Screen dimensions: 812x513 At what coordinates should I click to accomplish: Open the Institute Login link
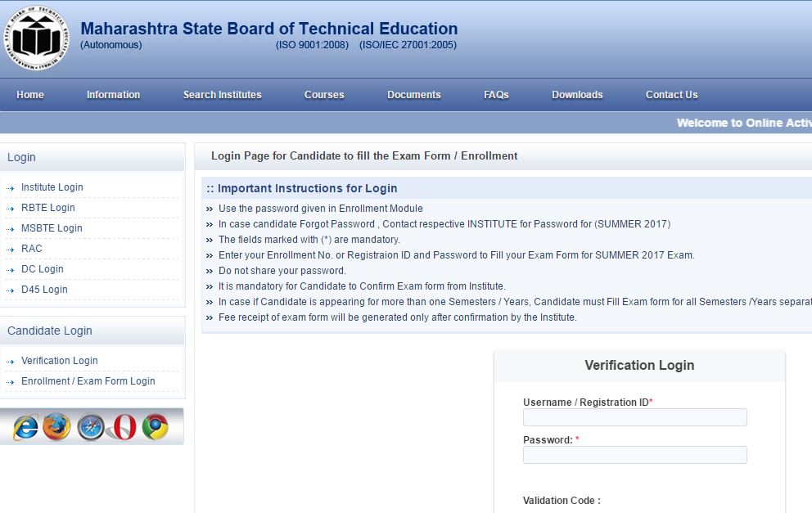click(52, 187)
